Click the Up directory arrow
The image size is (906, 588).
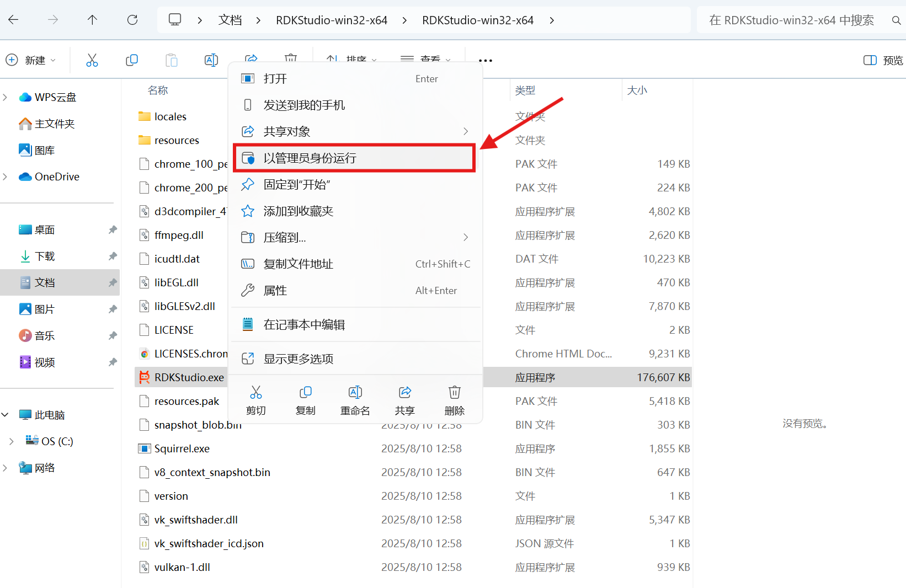[x=92, y=20]
